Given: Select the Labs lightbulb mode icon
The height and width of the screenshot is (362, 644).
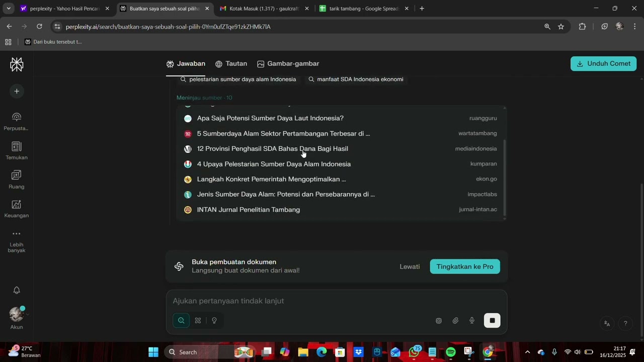Looking at the screenshot, I should [x=214, y=320].
